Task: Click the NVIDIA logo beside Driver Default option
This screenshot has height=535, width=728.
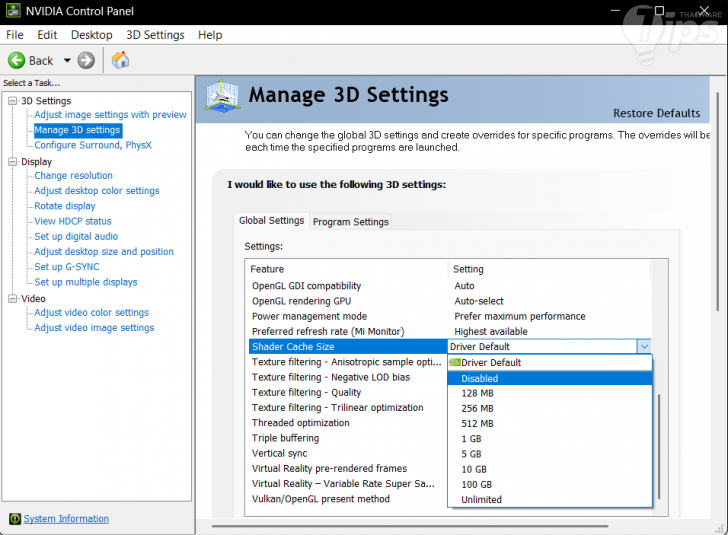Action: [x=455, y=362]
